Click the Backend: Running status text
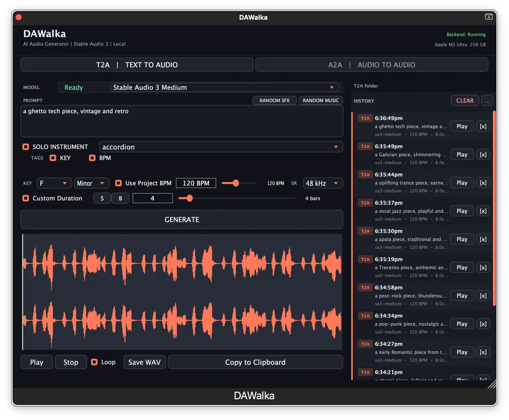This screenshot has height=420, width=509. coord(466,34)
